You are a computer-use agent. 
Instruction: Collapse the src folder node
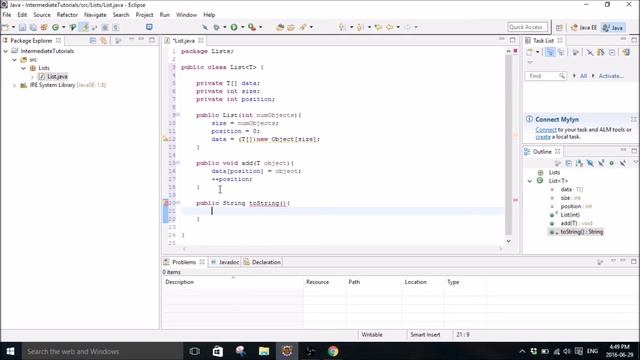tap(15, 60)
